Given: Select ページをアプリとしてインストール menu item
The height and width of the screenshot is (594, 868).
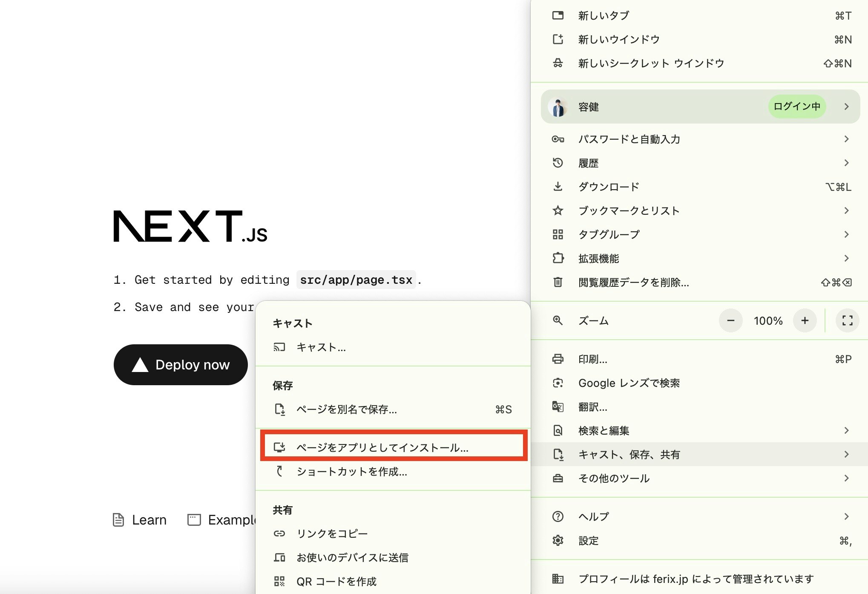Looking at the screenshot, I should (382, 447).
